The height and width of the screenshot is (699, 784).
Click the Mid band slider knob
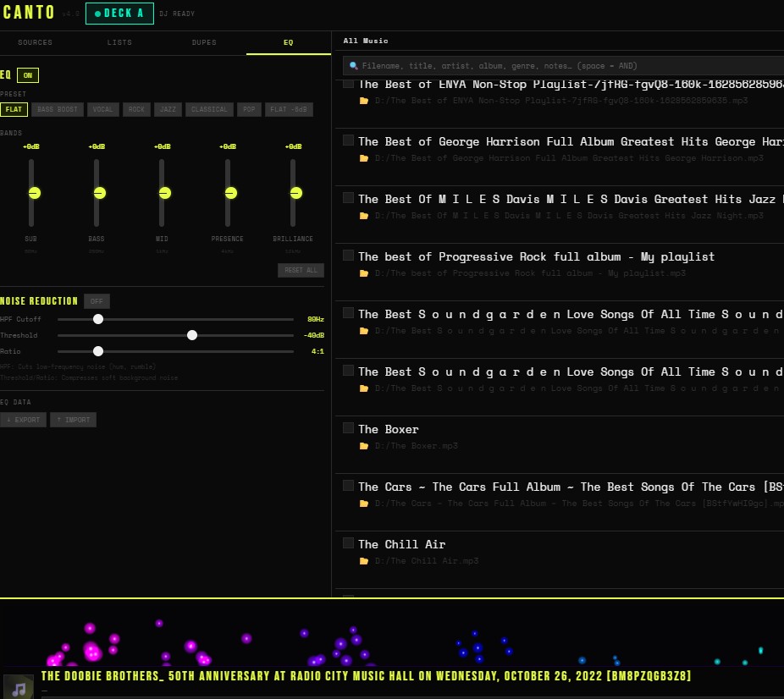(x=165, y=193)
